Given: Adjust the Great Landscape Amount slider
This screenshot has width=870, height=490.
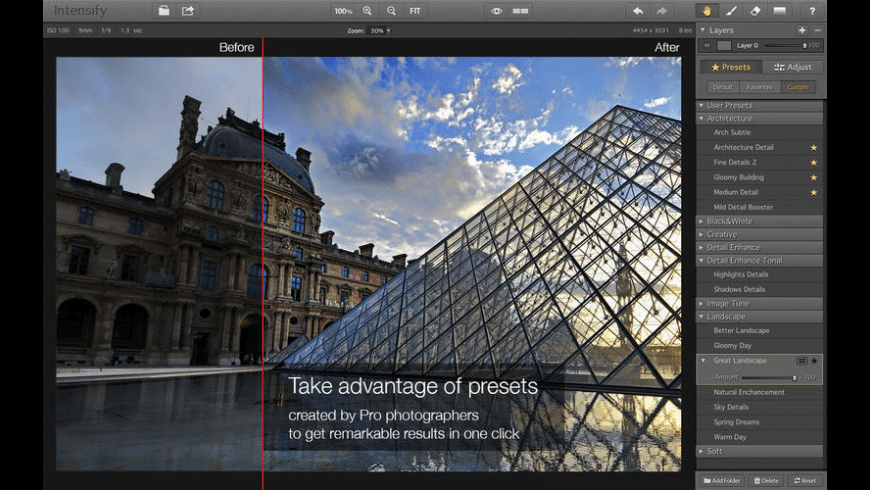Looking at the screenshot, I should (x=770, y=377).
